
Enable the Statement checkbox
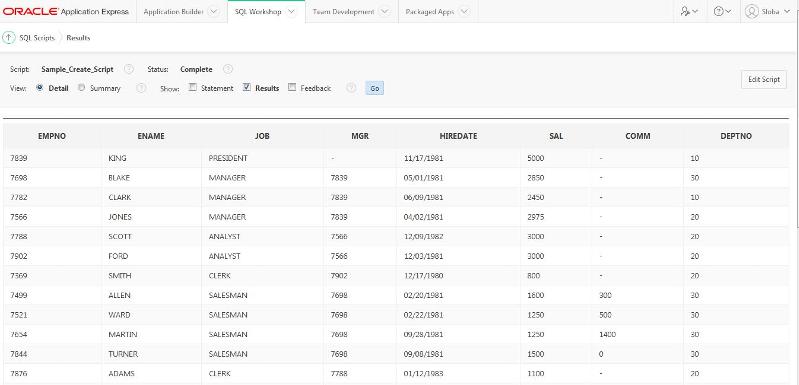pos(193,87)
